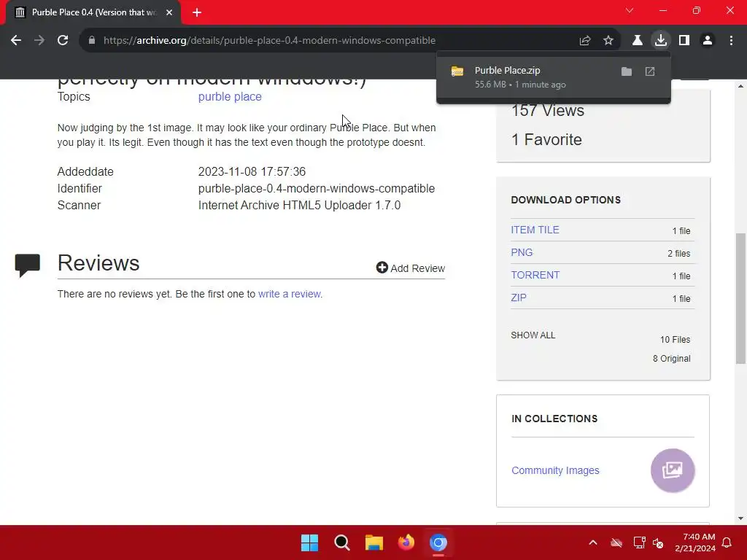747x560 pixels.
Task: Open the PNG download option
Action: pyautogui.click(x=522, y=252)
